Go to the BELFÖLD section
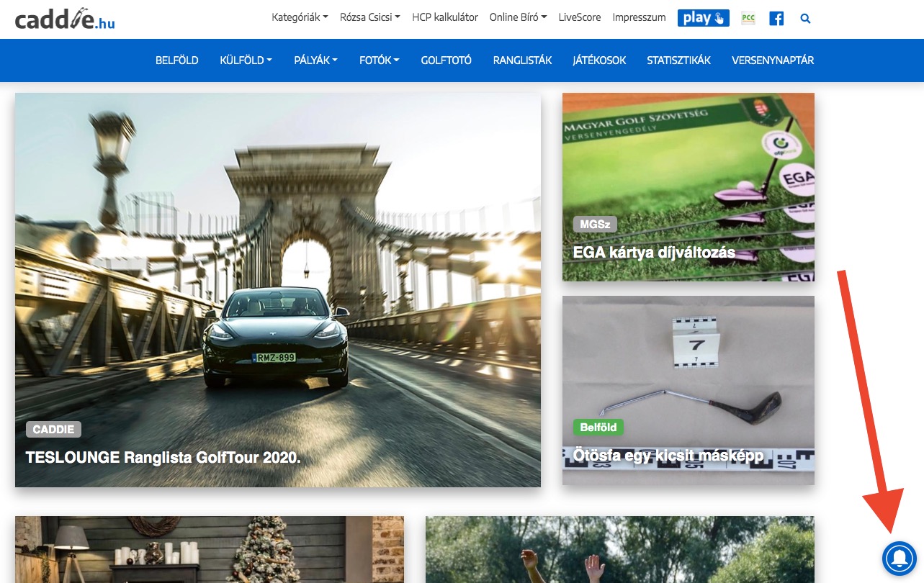The image size is (924, 583). pos(177,60)
